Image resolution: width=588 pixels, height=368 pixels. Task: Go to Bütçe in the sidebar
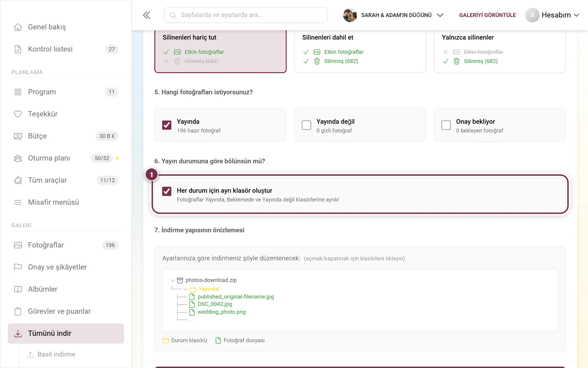pyautogui.click(x=66, y=136)
